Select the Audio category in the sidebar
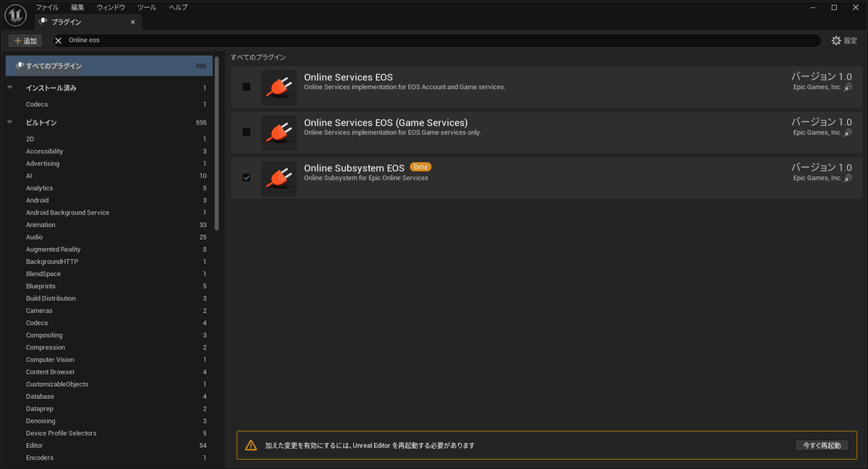Screen dimensions: 868x469 coord(33,236)
